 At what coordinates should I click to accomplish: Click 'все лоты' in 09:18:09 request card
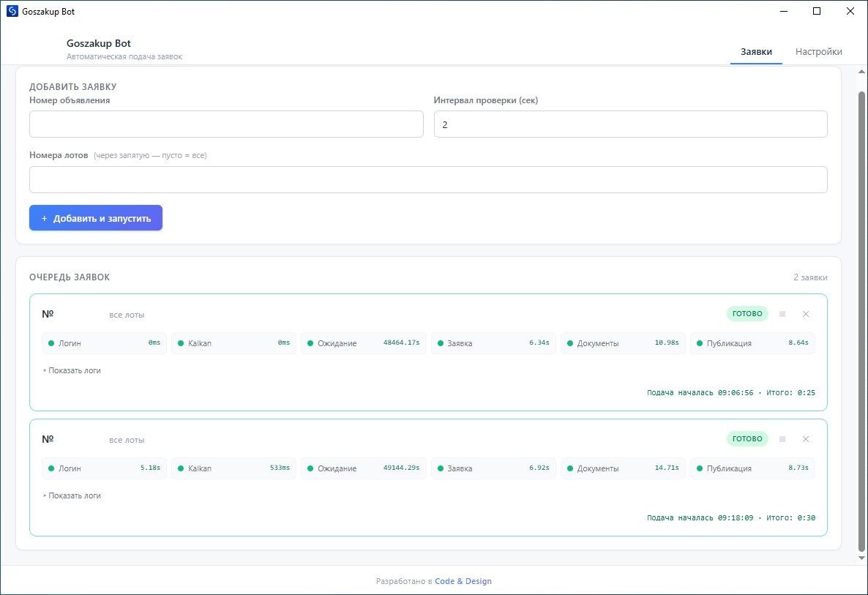click(x=127, y=440)
